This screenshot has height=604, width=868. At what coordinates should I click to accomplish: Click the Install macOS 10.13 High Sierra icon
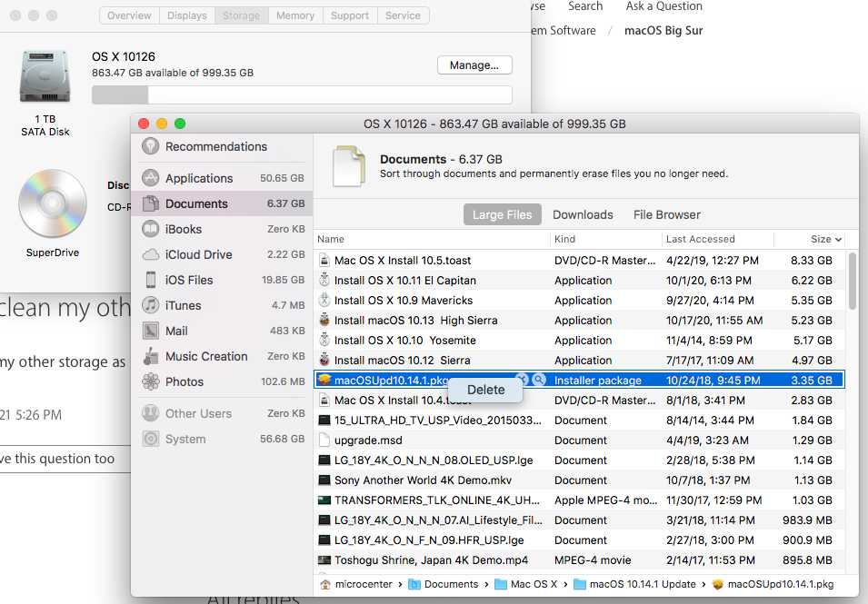324,320
